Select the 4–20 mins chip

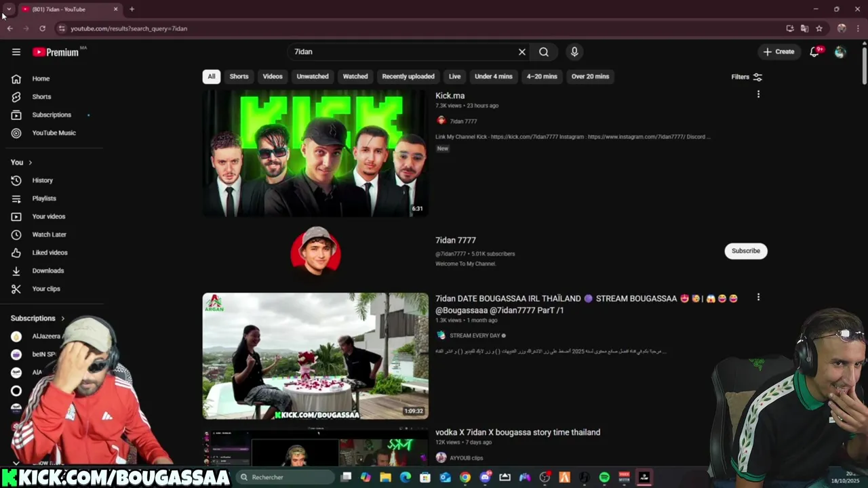[x=542, y=77]
